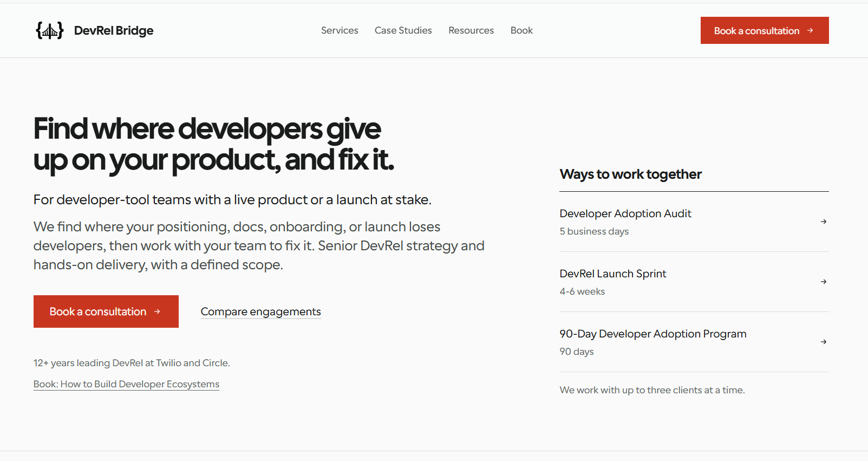Image resolution: width=868 pixels, height=461 pixels.
Task: Click "We work with up to three clients" note
Action: (x=652, y=390)
